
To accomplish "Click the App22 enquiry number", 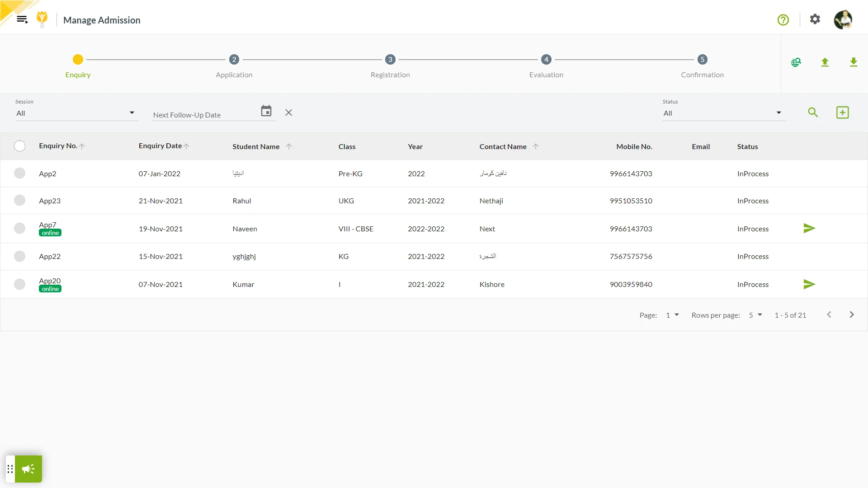I will [50, 256].
